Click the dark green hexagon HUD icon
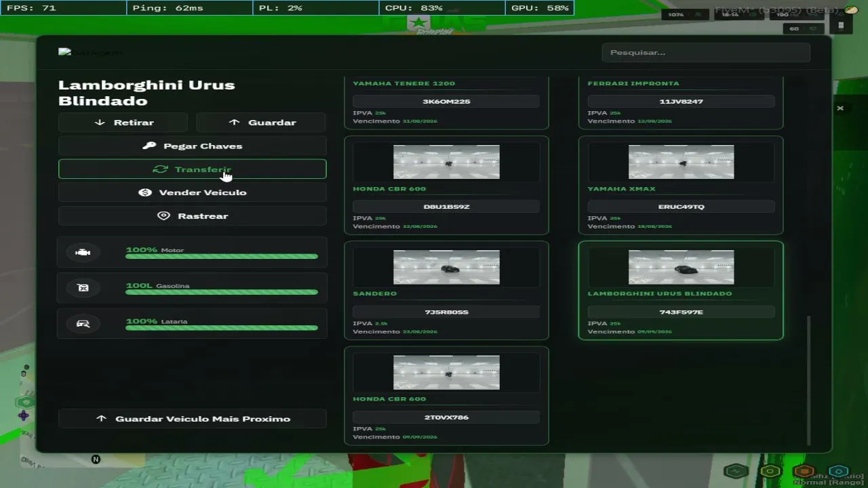This screenshot has height=488, width=868. (736, 471)
